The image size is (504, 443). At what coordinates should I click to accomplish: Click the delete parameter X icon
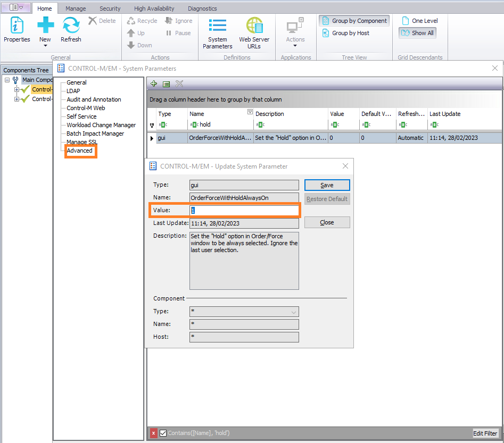pos(179,84)
